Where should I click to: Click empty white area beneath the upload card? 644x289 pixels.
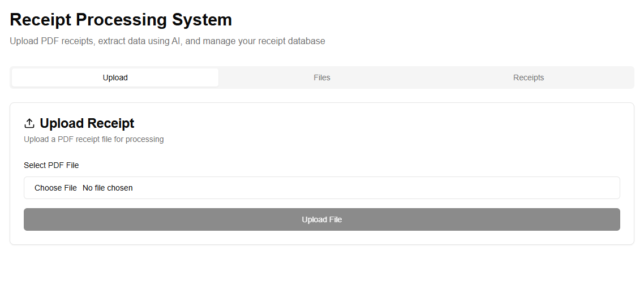point(321,269)
